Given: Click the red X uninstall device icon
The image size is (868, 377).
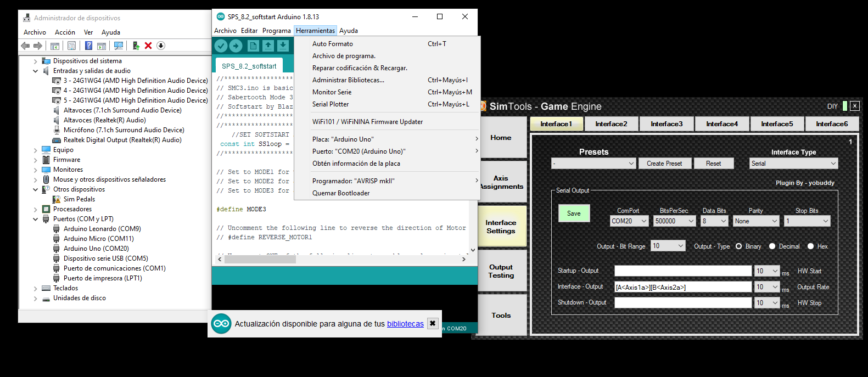Looking at the screenshot, I should (148, 46).
